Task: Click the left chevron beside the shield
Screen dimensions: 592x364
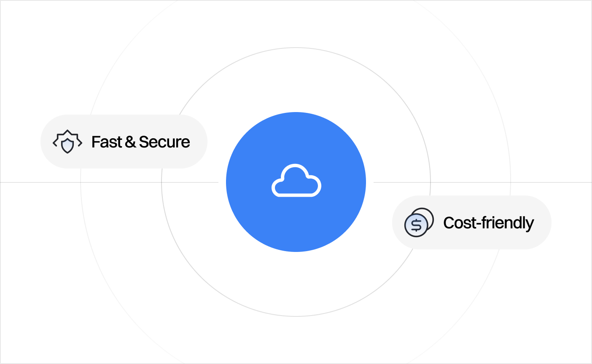Action: [x=55, y=143]
